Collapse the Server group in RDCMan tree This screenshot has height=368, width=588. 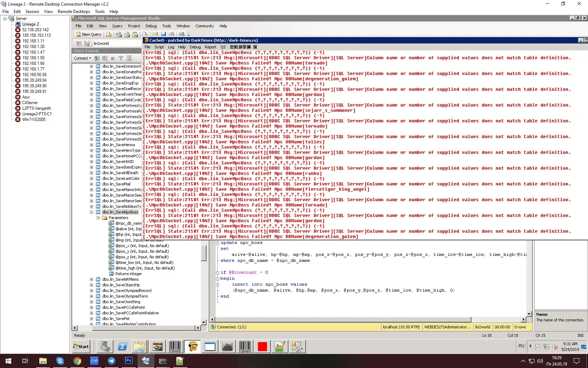5,19
